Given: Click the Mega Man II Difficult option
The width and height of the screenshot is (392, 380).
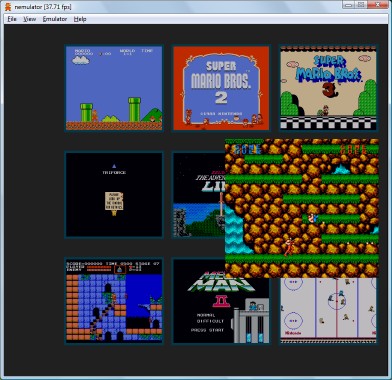Looking at the screenshot, I should click(x=210, y=321).
